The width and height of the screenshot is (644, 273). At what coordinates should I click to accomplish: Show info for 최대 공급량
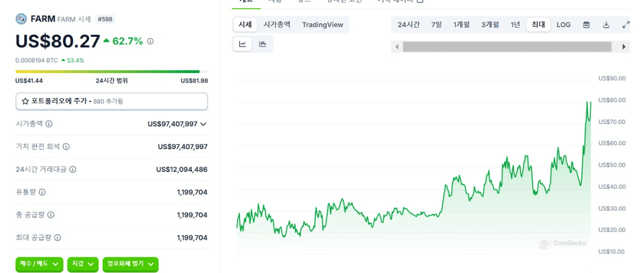[x=57, y=237]
